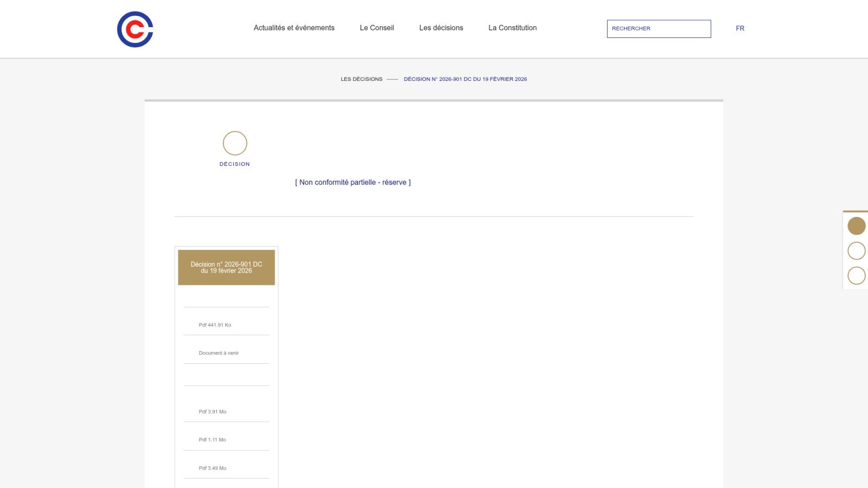This screenshot has height=488, width=868.
Task: Select the bottom empty circle in side panel
Action: pyautogui.click(x=857, y=275)
